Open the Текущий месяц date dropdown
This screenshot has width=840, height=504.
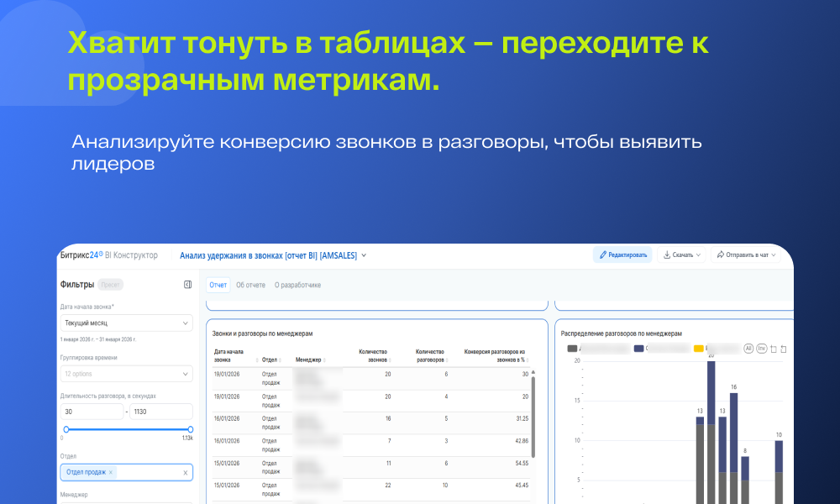(127, 323)
